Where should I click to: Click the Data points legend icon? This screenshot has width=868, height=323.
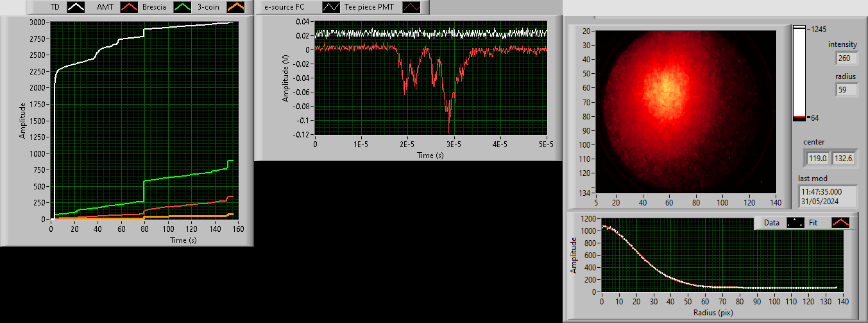tap(796, 223)
